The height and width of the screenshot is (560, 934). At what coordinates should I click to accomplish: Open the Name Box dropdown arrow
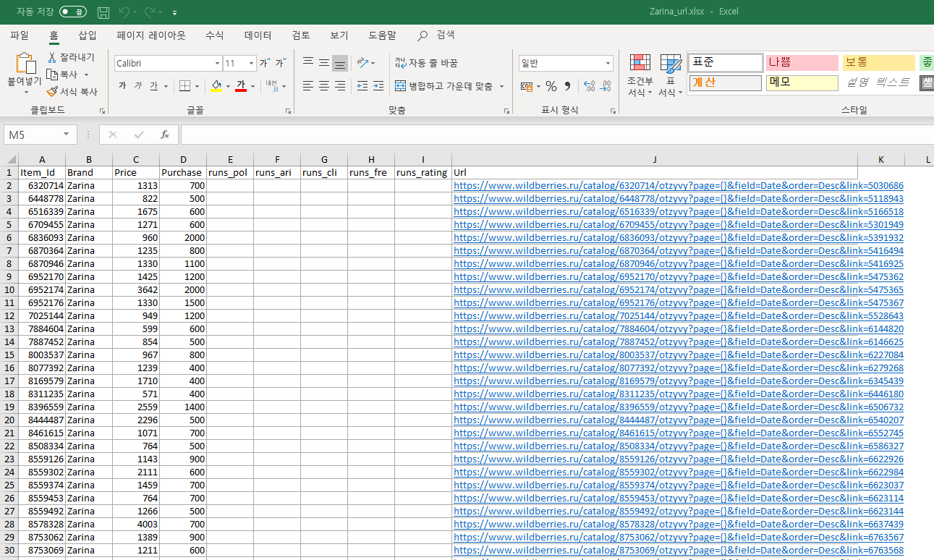click(66, 135)
